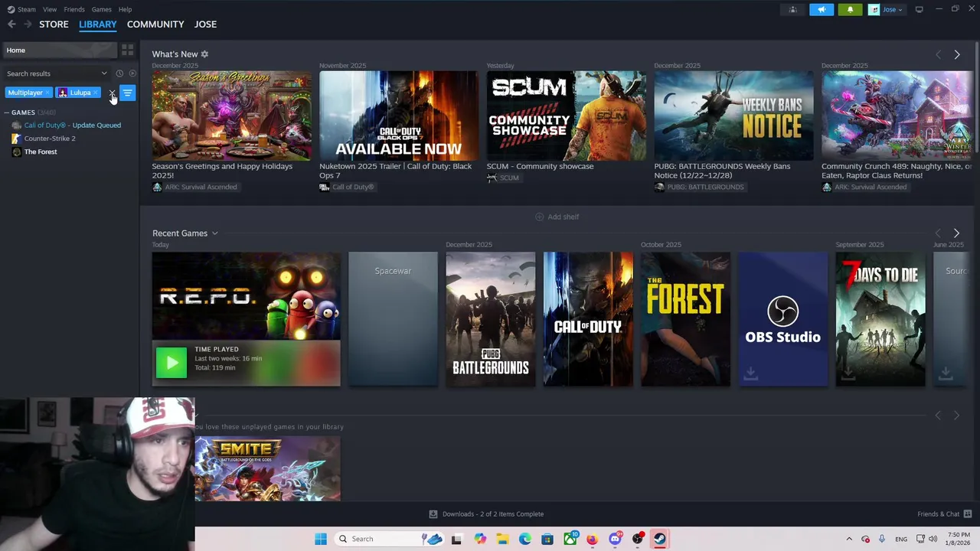Open 7 Days to Die tile
This screenshot has width=980, height=551.
(880, 319)
